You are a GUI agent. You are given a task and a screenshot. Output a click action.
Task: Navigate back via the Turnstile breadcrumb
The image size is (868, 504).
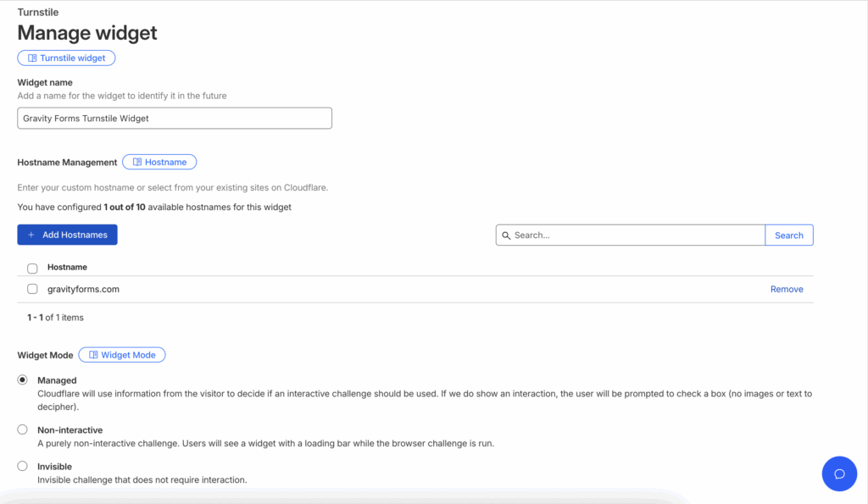point(36,12)
